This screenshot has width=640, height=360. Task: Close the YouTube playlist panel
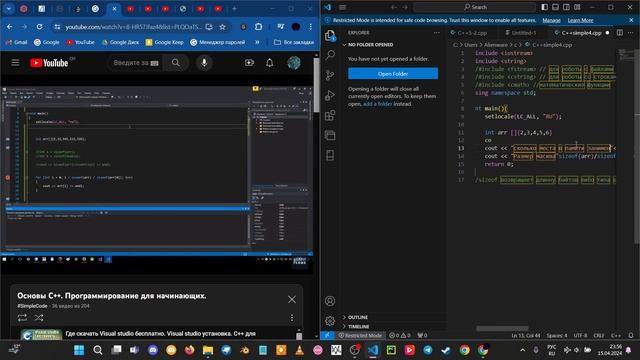[x=292, y=300]
